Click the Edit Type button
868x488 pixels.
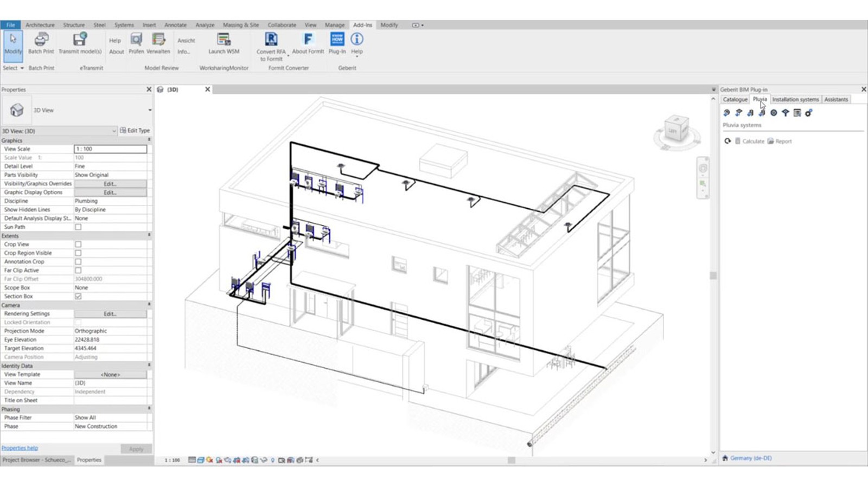(x=135, y=130)
